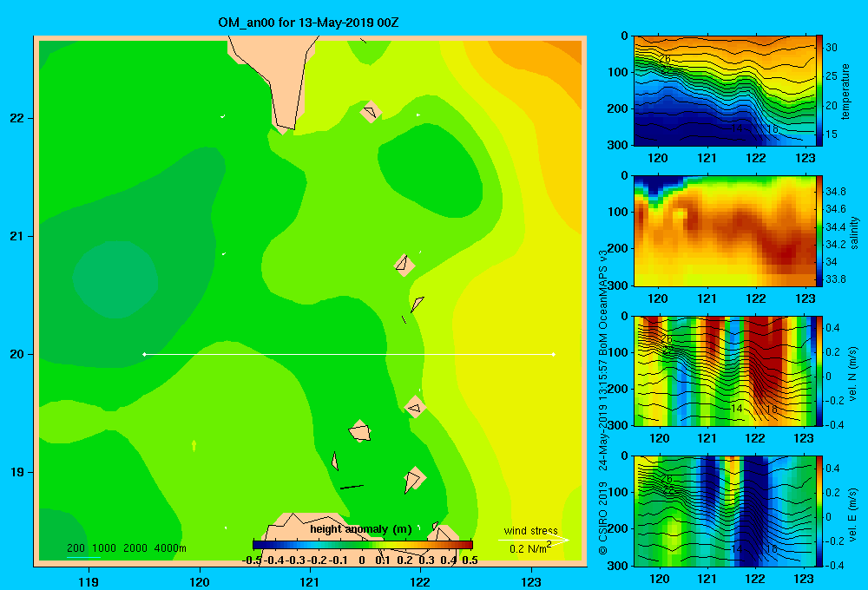Viewport: 868px width, 590px height.
Task: Click the 30 tick on the temperature scale
Action: [x=832, y=48]
